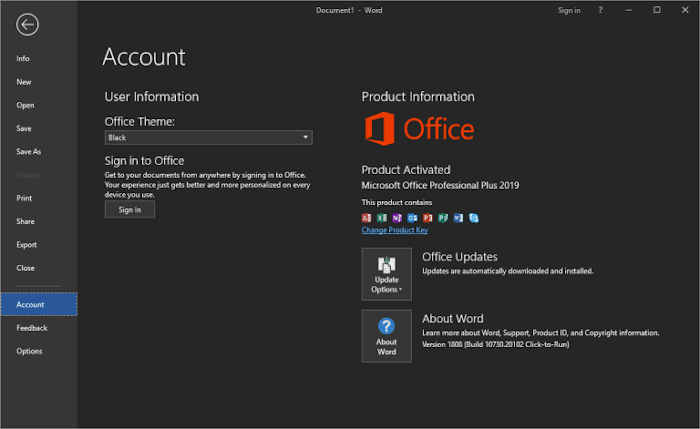Click the Publisher icon under product contents

click(x=443, y=218)
